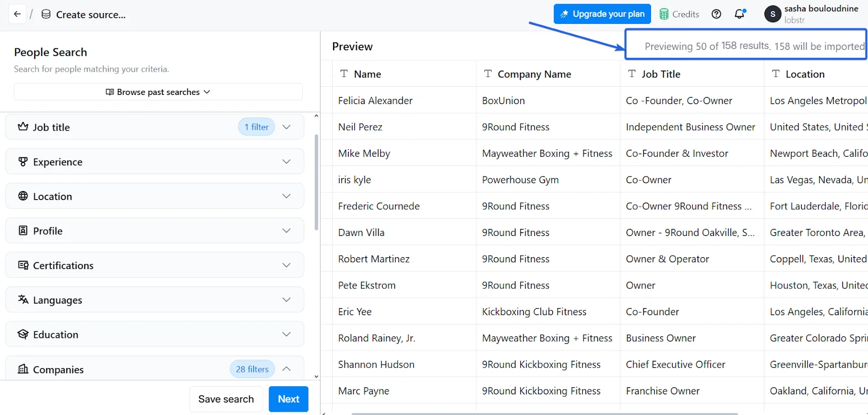Click the text type icon in Job Title header

632,74
